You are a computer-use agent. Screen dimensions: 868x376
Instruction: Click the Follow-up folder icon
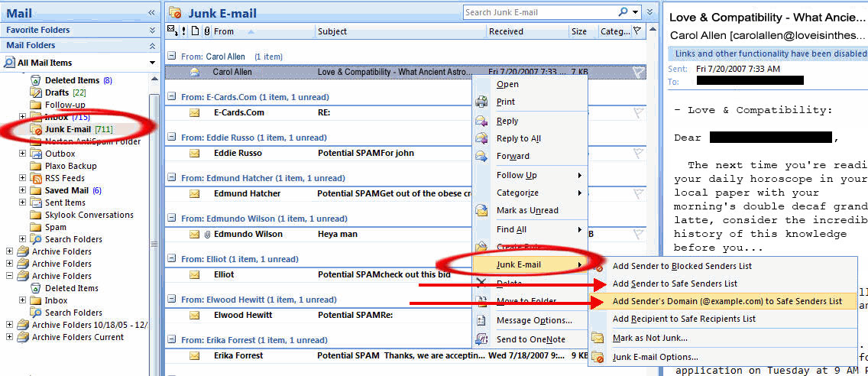35,105
